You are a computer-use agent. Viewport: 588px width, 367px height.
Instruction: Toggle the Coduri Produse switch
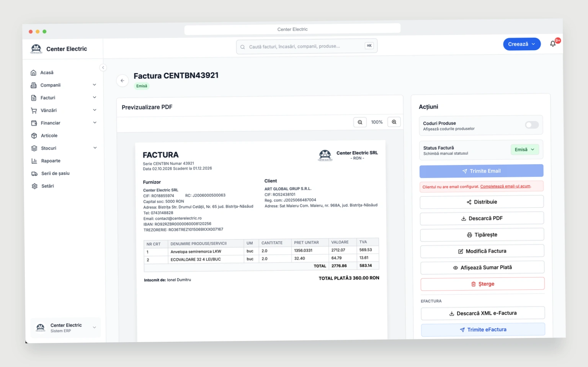[x=532, y=125]
